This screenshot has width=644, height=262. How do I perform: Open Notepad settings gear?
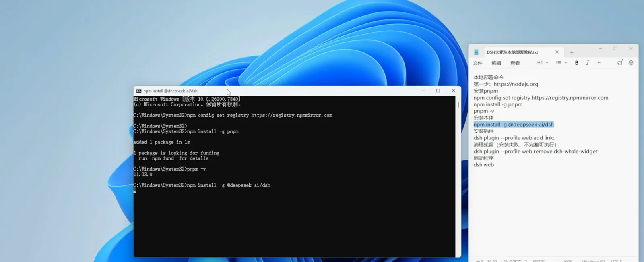pyautogui.click(x=631, y=63)
